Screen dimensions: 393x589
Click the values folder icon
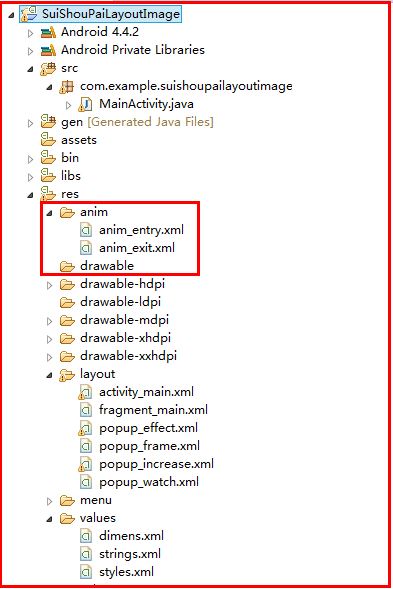pos(67,519)
